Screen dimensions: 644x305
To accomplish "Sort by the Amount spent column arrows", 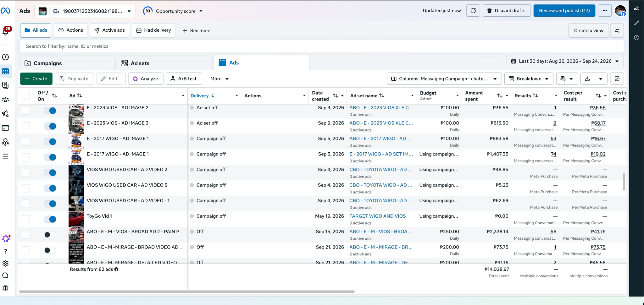I will point(500,96).
